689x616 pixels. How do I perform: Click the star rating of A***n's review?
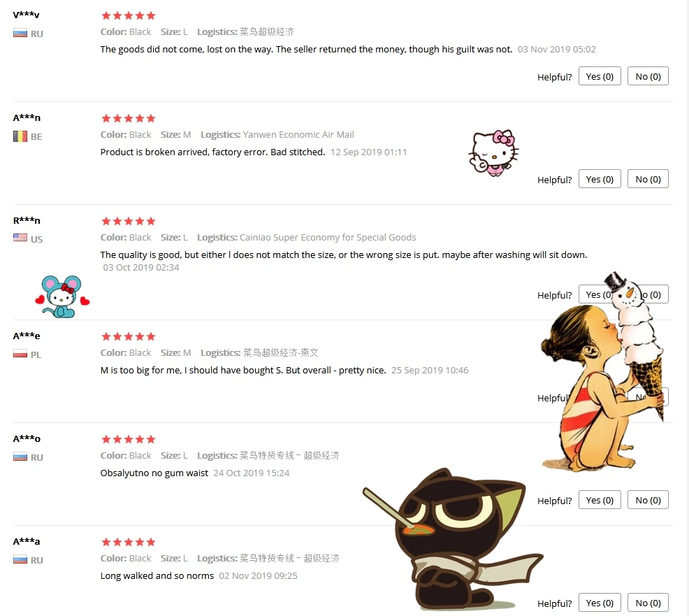(x=129, y=118)
